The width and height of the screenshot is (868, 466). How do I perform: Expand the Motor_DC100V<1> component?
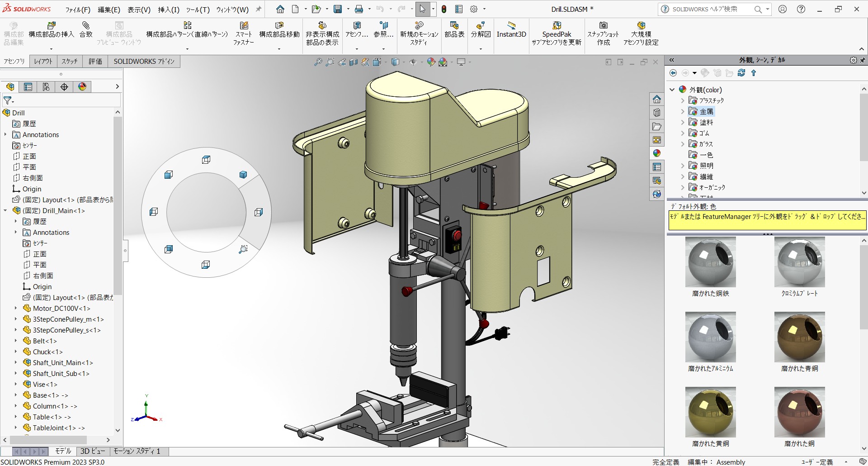point(16,309)
